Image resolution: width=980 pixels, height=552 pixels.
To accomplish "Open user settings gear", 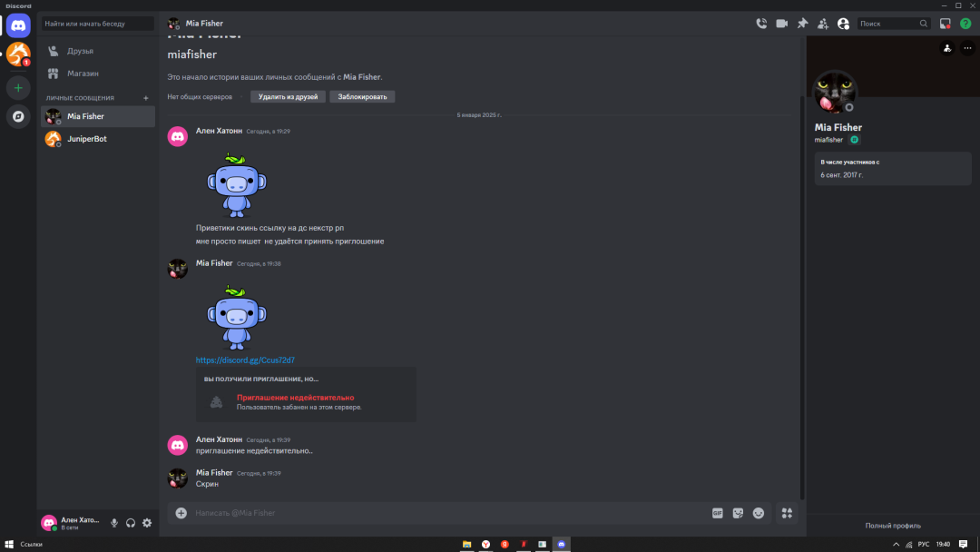I will click(x=147, y=523).
